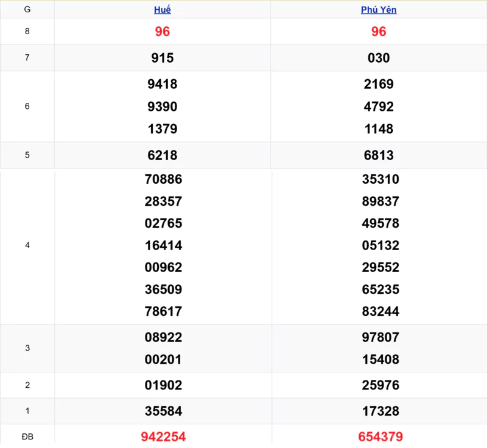Screen dimensions: 487x448
Task: Click Huế prize 8 number 96
Action: pos(163,32)
